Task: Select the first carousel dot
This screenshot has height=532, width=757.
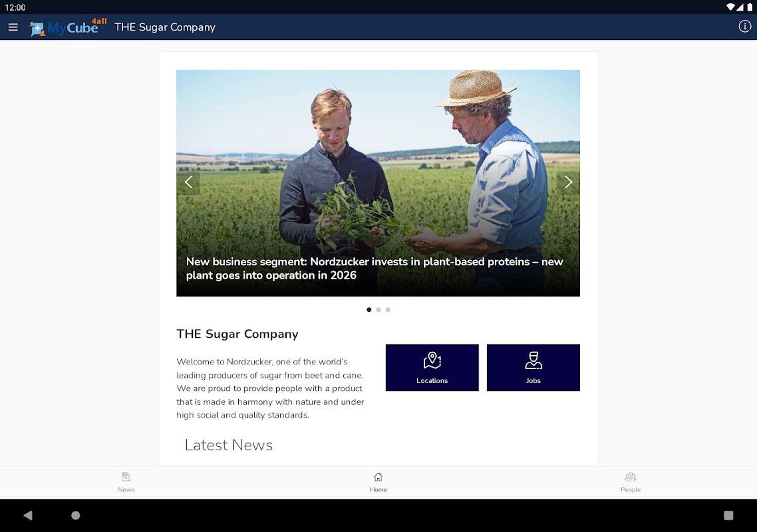Action: point(369,310)
